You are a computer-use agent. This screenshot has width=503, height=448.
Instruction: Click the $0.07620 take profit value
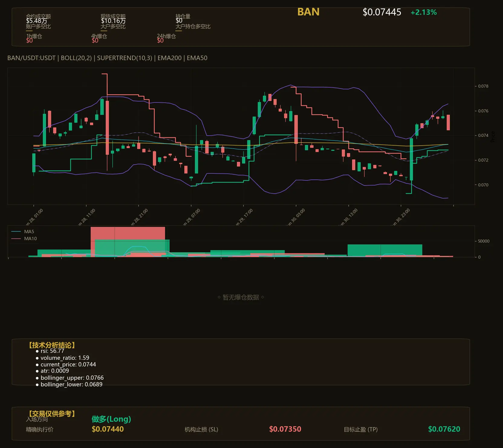click(444, 429)
